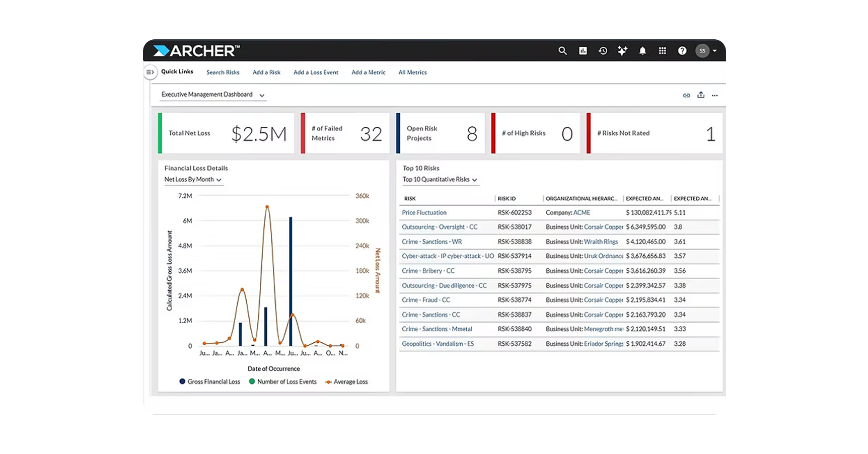The width and height of the screenshot is (868, 454).
Task: Open the Crime - Fraud - CC risk
Action: (426, 300)
